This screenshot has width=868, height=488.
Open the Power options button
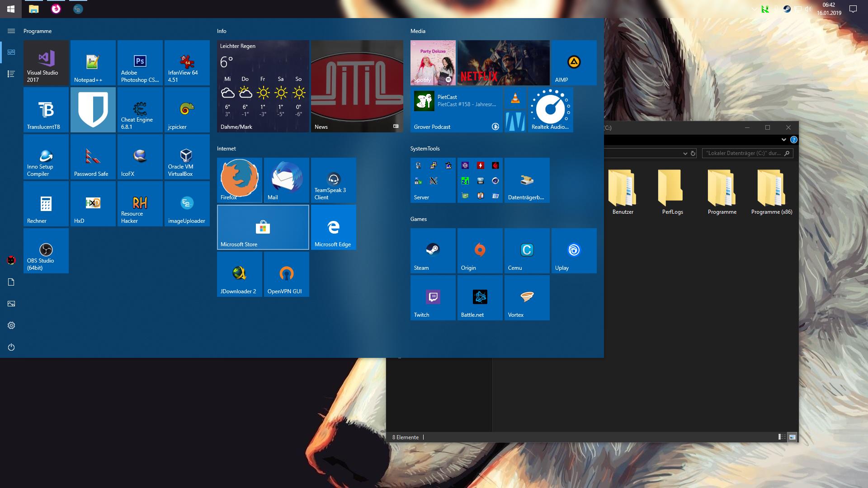tap(11, 347)
